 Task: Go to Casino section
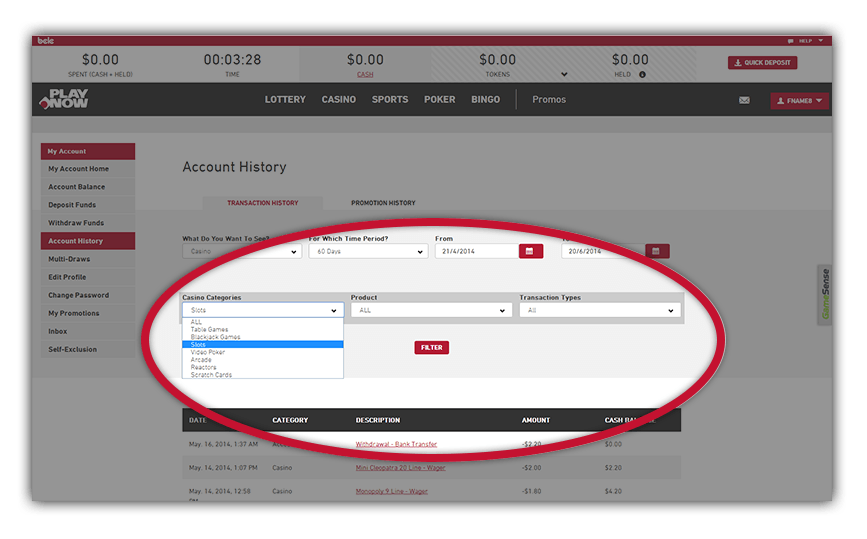pos(338,100)
